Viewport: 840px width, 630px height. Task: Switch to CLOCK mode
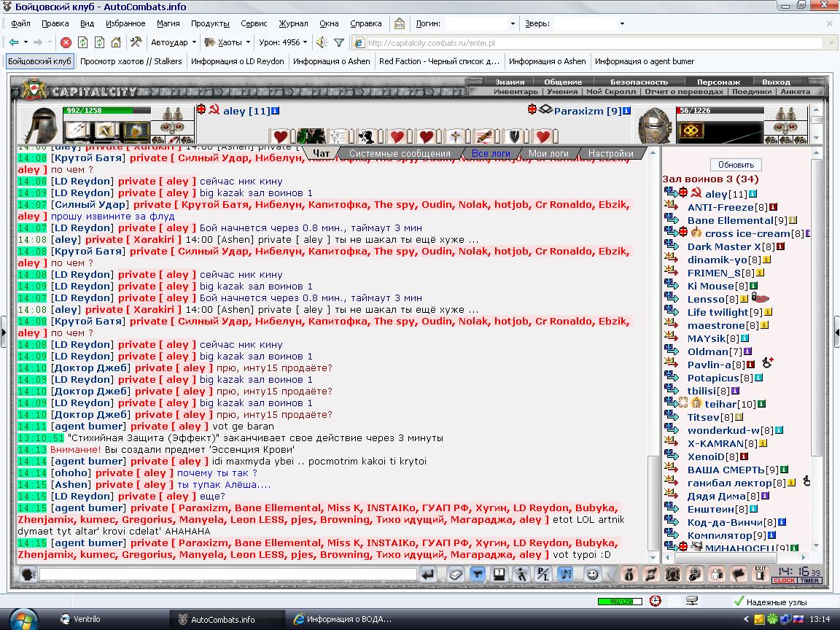(x=785, y=580)
